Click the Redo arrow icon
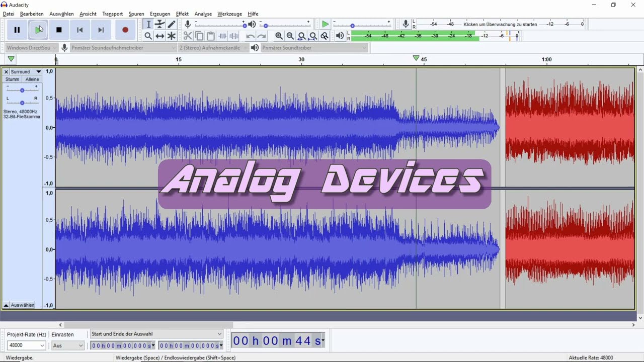The image size is (644, 362). (x=262, y=36)
